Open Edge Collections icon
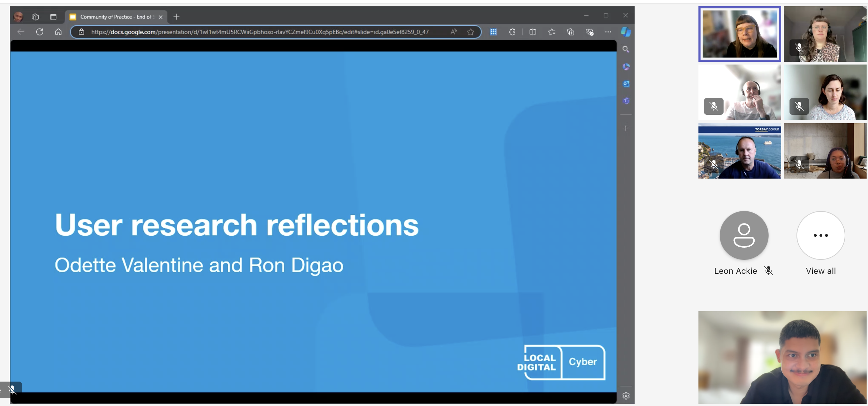 [x=570, y=32]
